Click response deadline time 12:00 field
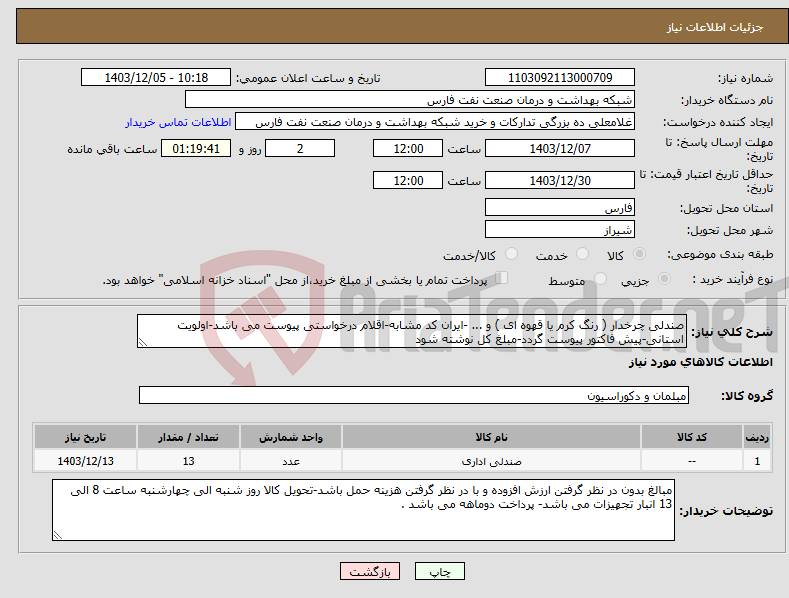Image resolution: width=789 pixels, height=598 pixels. 408,148
